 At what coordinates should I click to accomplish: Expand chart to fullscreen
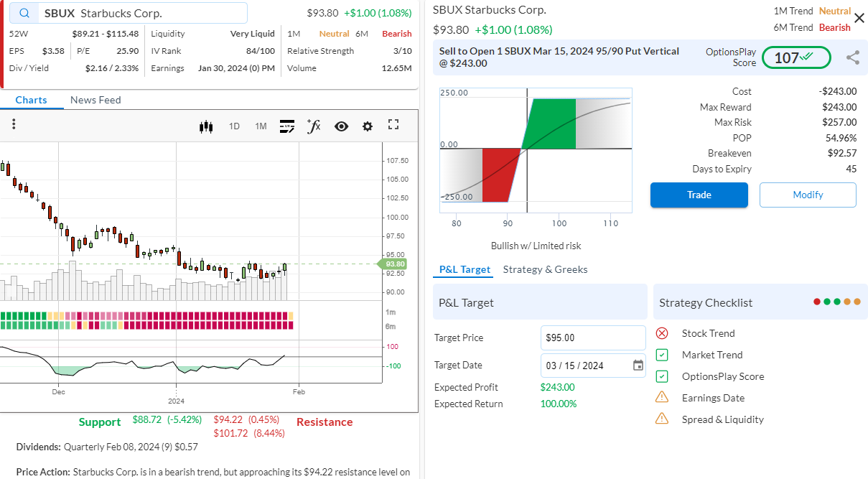(393, 125)
